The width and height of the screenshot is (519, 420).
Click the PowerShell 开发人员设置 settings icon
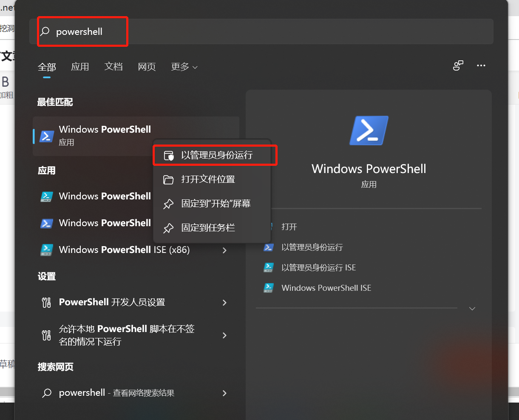(46, 302)
